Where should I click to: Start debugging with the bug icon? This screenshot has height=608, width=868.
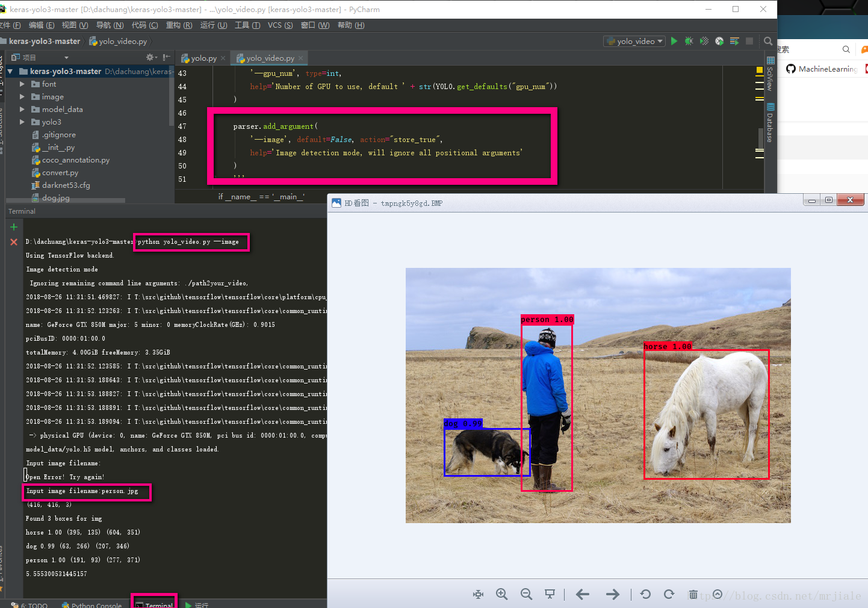tap(689, 41)
